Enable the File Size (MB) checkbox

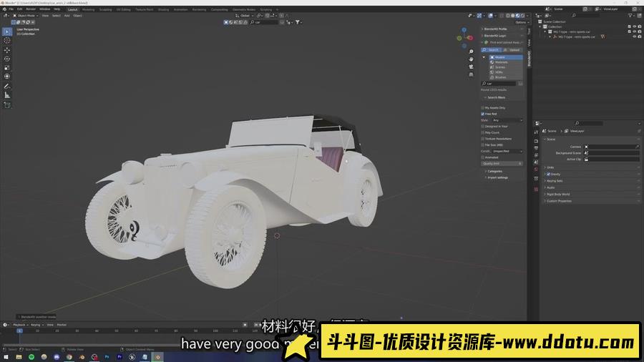coord(482,145)
